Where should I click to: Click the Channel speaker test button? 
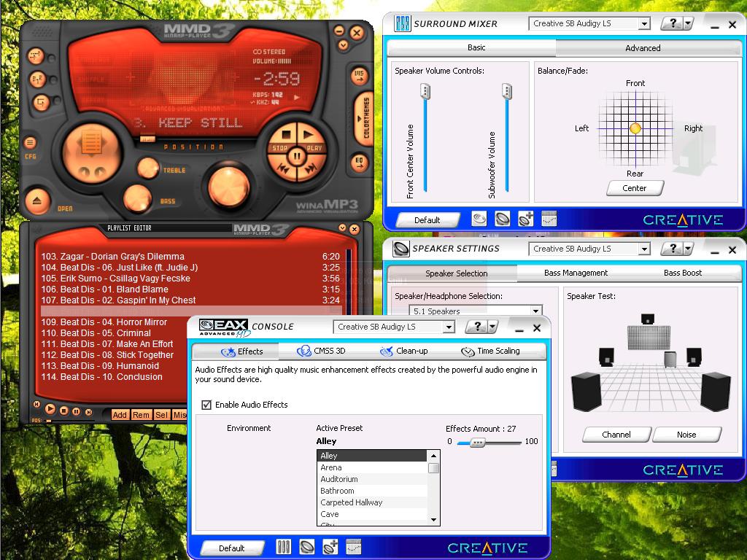616,435
